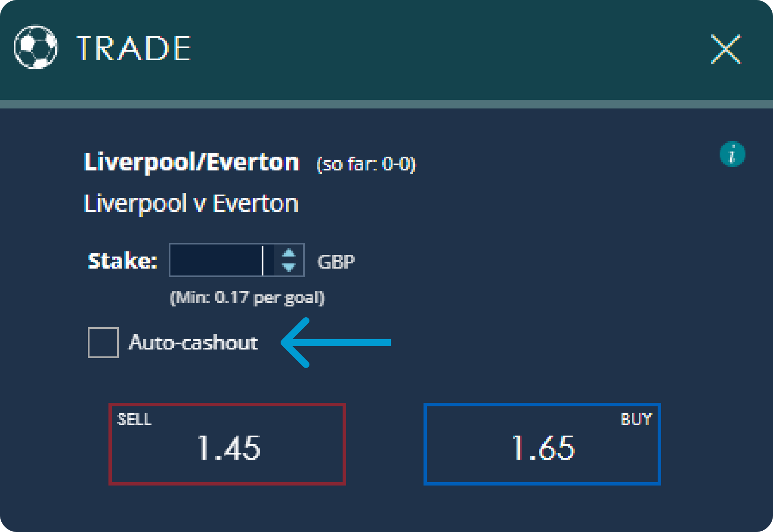Select the TRADE header title

[x=133, y=49]
